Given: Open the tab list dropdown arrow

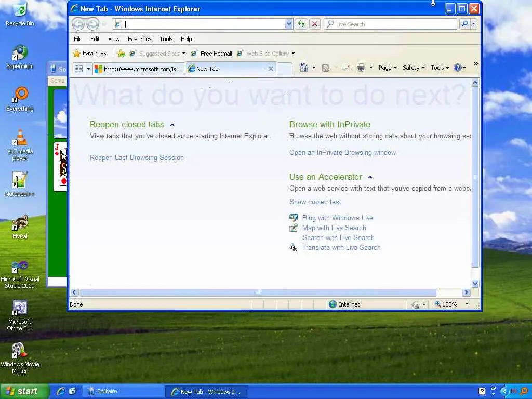Looking at the screenshot, I should (88, 69).
